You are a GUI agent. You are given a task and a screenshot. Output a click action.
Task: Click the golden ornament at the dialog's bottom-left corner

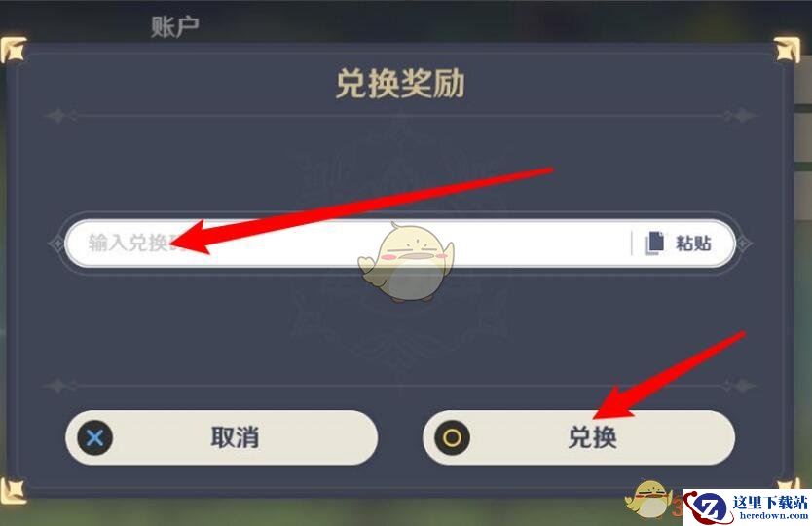14,491
